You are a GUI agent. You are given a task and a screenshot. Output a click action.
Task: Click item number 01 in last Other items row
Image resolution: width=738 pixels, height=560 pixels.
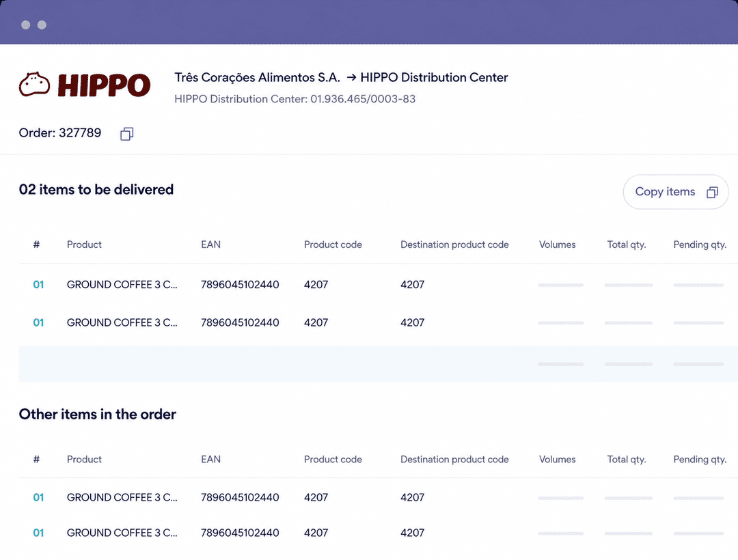[38, 533]
